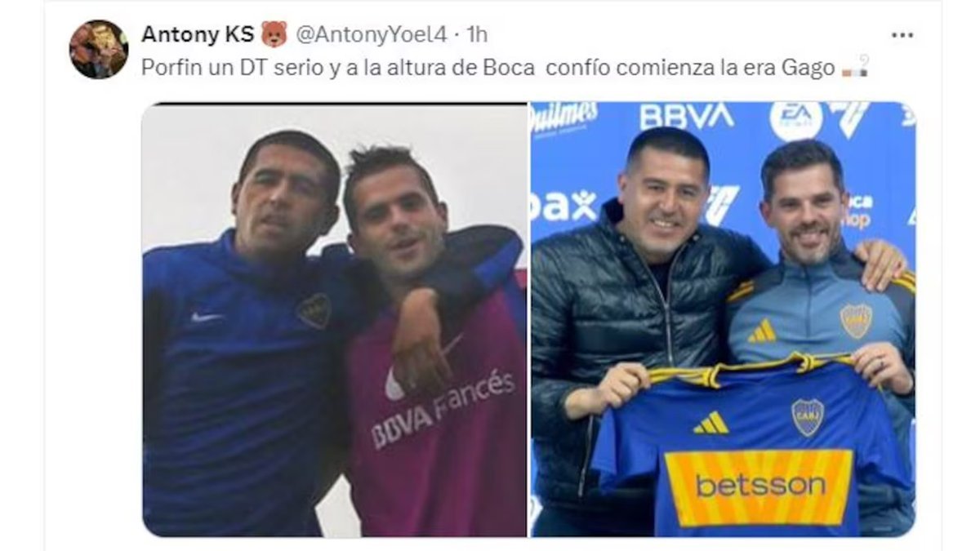The image size is (980, 551).
Task: Click the Quilmes logo on the backdrop
Action: (x=563, y=118)
